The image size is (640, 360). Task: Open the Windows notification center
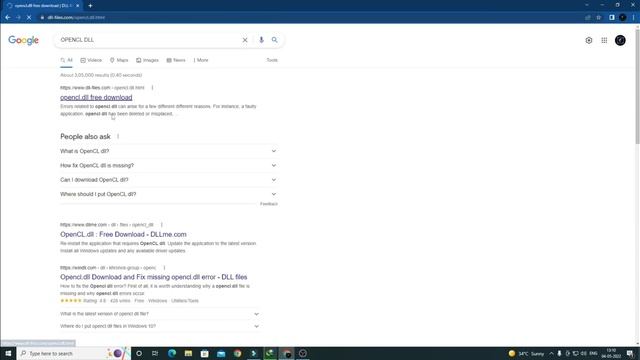[x=630, y=353]
